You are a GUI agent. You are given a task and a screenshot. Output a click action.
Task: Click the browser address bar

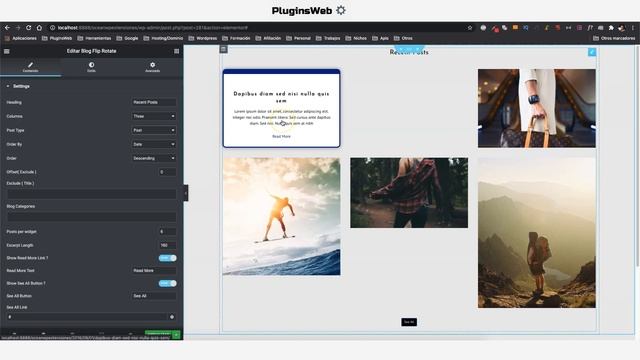[261, 28]
